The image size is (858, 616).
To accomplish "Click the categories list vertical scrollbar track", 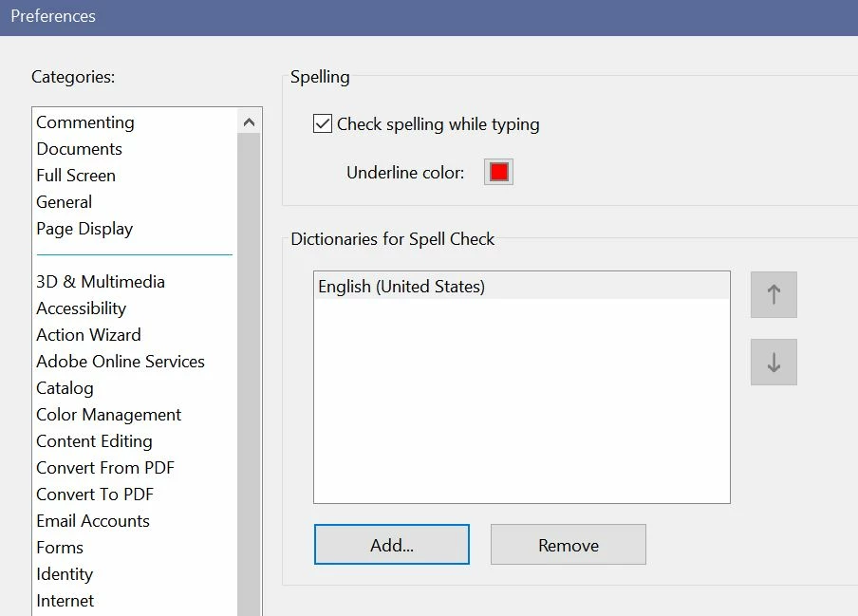I will 249,374.
